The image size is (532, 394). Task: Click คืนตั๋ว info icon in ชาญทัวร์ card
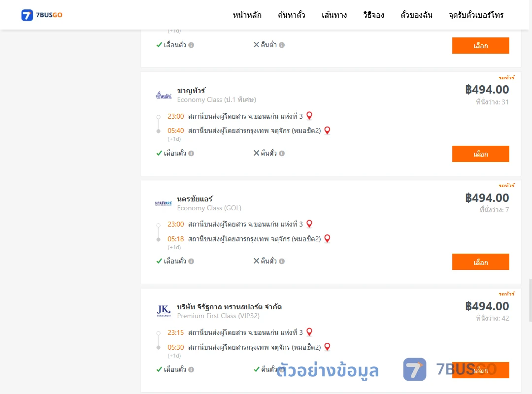282,153
